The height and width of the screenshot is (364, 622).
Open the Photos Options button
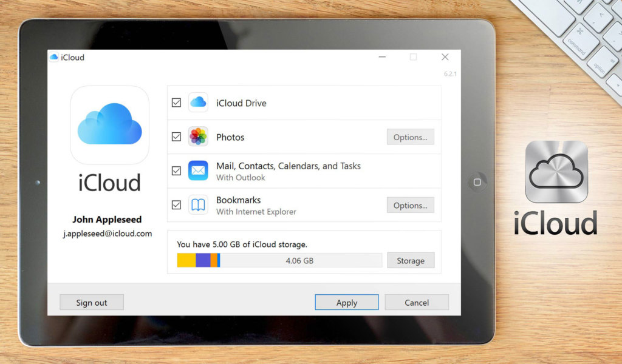(410, 137)
